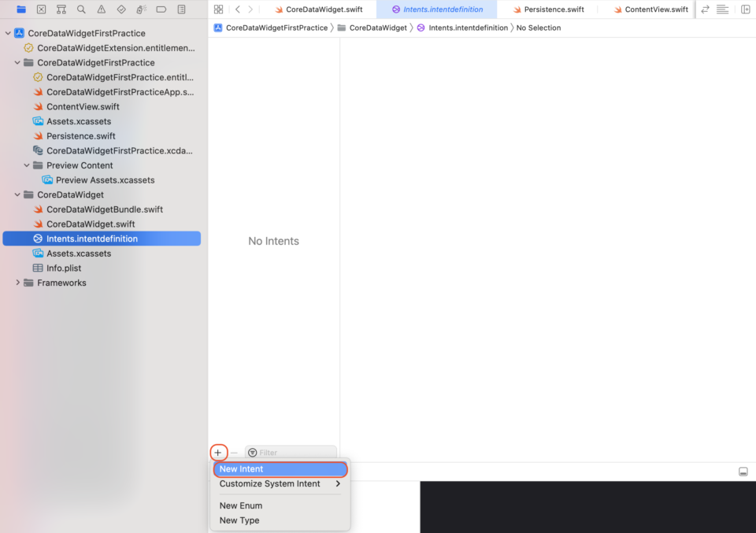Select New Enum from the menu

coord(240,505)
